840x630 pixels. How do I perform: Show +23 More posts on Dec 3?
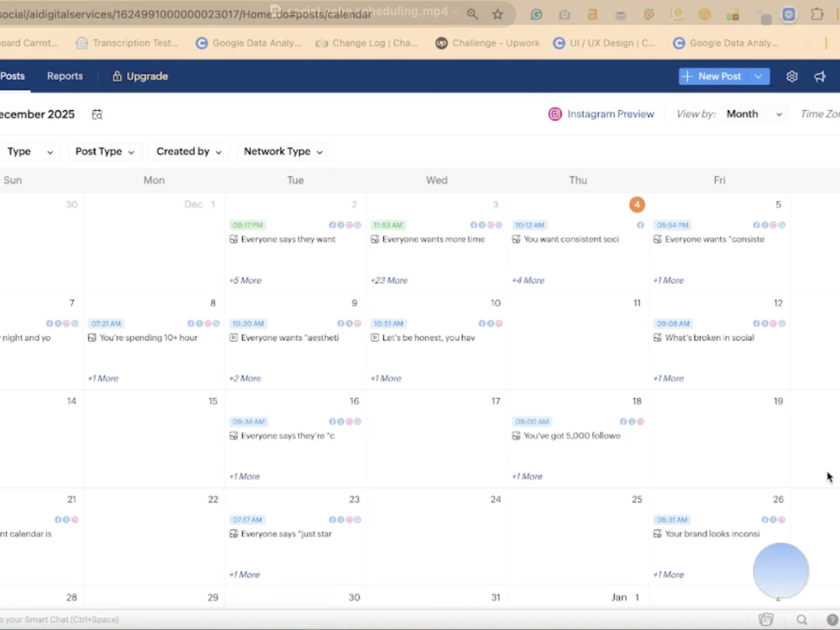(389, 281)
